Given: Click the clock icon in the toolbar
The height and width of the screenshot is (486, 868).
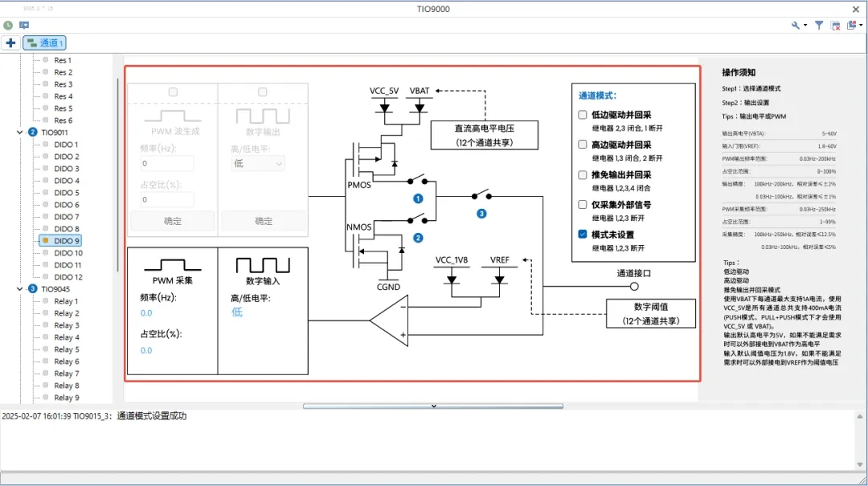Looking at the screenshot, I should tap(8, 26).
